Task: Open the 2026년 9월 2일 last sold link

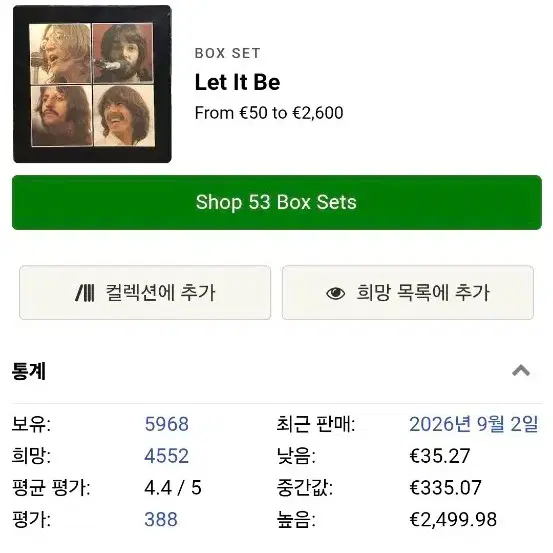Action: pyautogui.click(x=474, y=424)
